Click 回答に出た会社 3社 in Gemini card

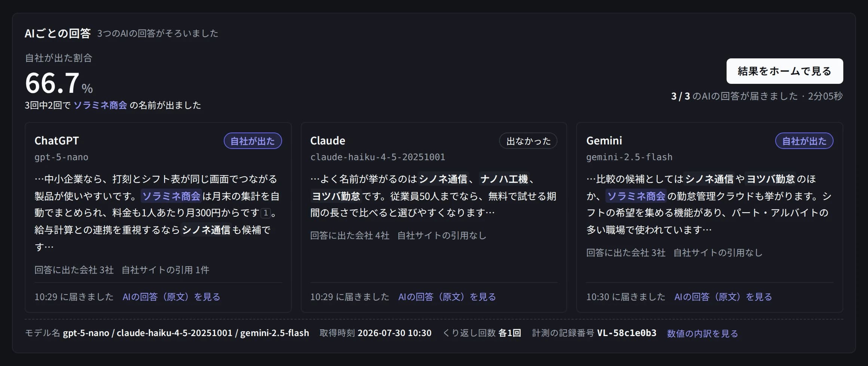pos(626,253)
